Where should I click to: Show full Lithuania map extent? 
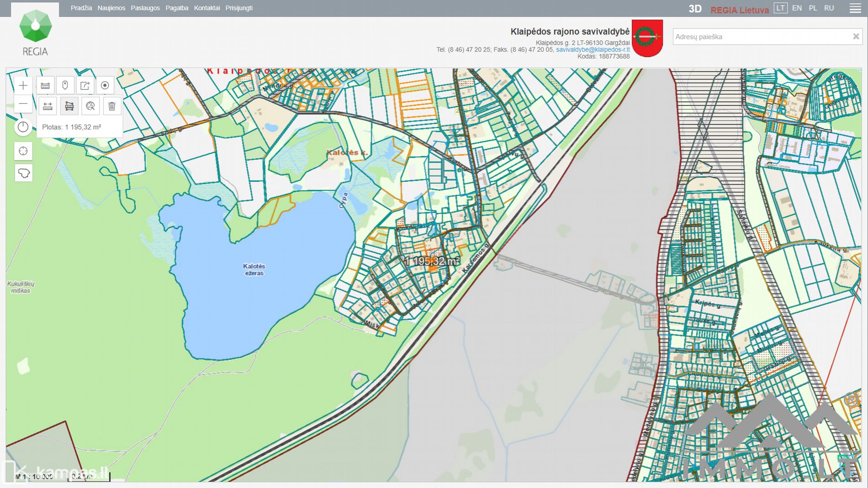coord(23,173)
